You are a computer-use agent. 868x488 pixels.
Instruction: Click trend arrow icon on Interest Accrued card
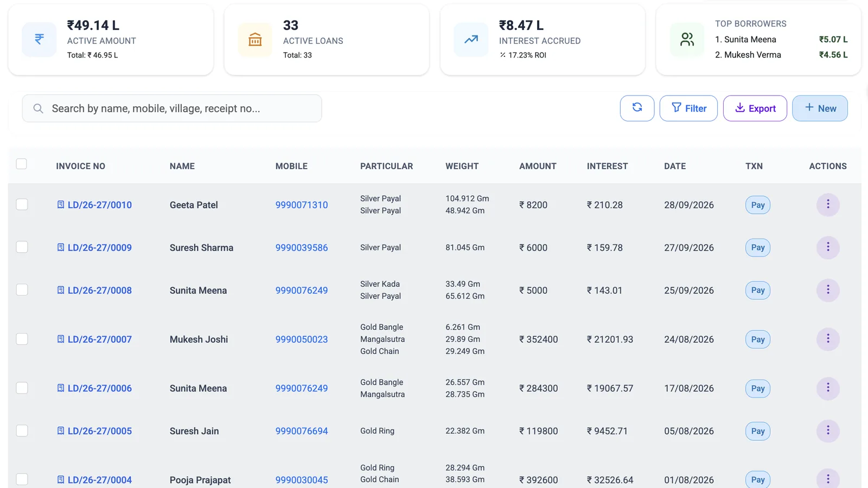pos(471,40)
